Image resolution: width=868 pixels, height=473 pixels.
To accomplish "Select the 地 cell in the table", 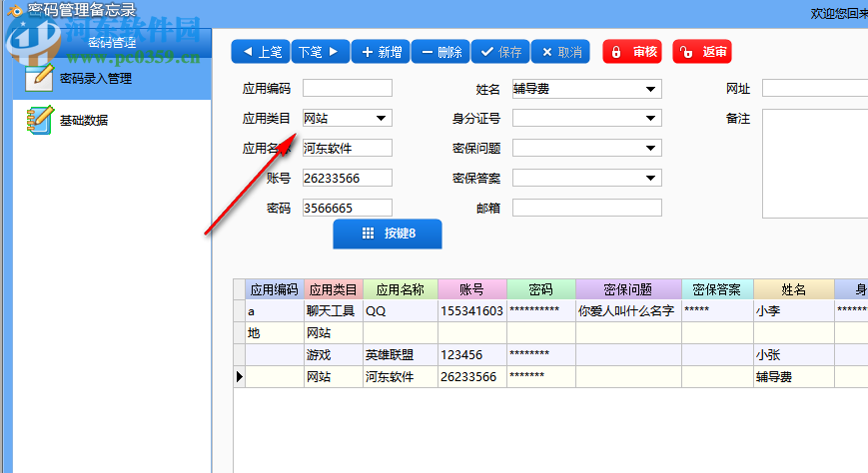I will (274, 333).
